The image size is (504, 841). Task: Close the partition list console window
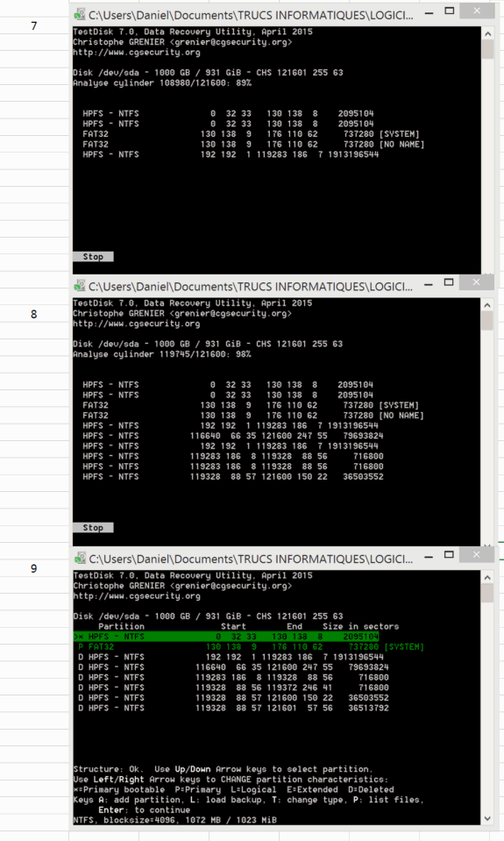click(x=476, y=555)
